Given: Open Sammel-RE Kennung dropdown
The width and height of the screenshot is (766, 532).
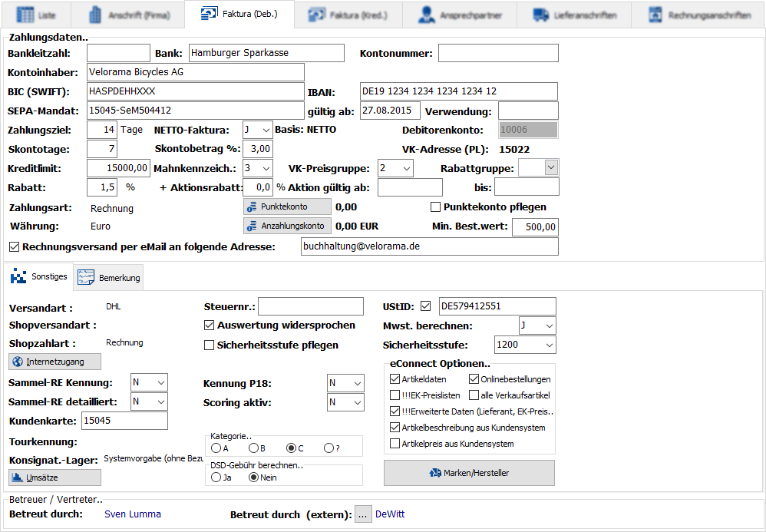Looking at the screenshot, I should [161, 382].
